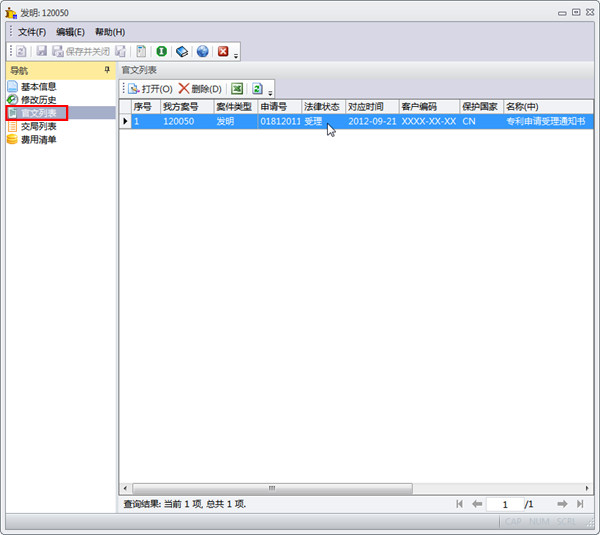Click the 专利申请受理通知书 cell
Screen dimensions: 600x535
pyautogui.click(x=548, y=121)
